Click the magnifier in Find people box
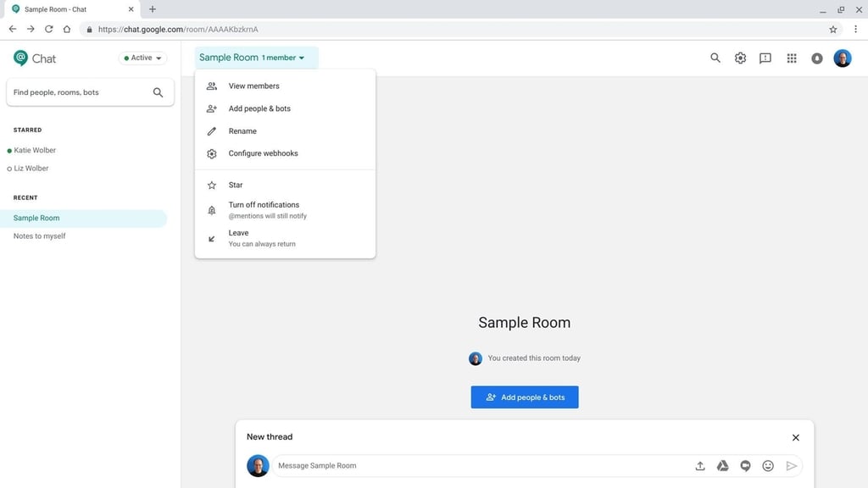The image size is (868, 488). coord(158,92)
